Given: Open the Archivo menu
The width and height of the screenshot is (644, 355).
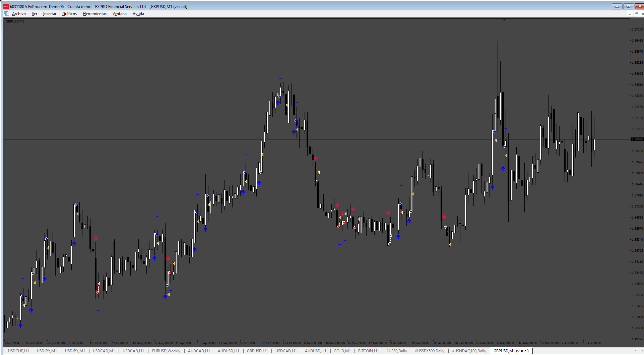Looking at the screenshot, I should point(19,14).
